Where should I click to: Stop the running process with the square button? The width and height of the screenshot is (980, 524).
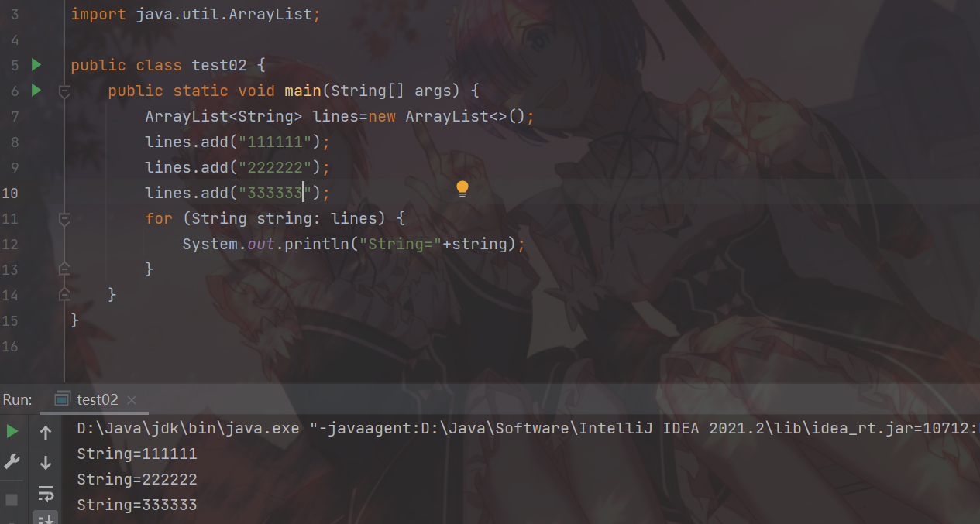click(x=12, y=499)
